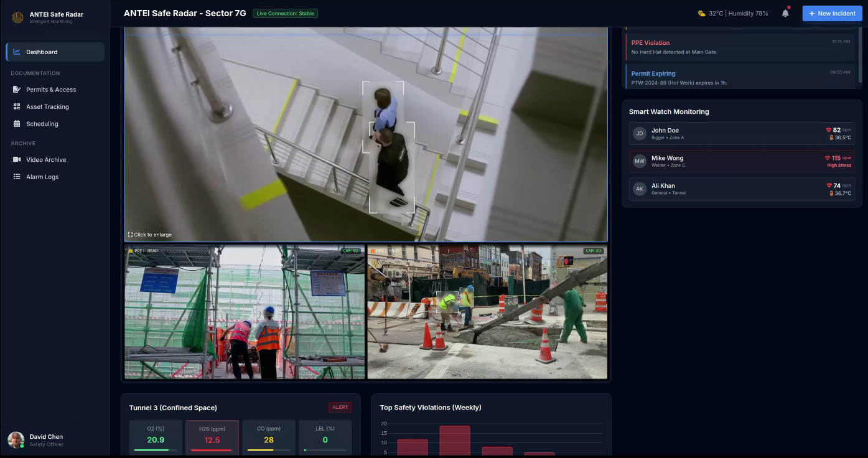Click the tallest weekly violations bar
The image size is (868, 458).
pos(455,441)
